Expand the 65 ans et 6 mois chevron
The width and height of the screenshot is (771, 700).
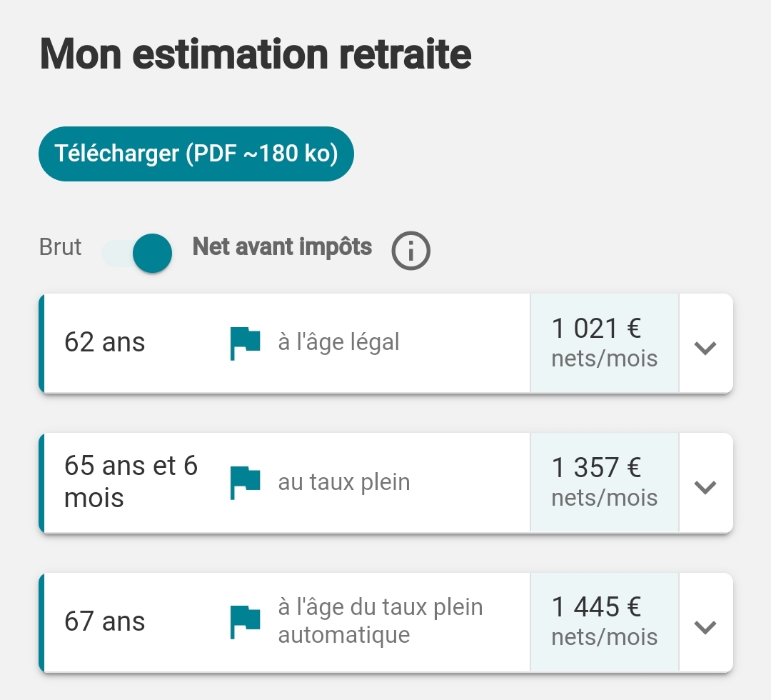point(705,487)
